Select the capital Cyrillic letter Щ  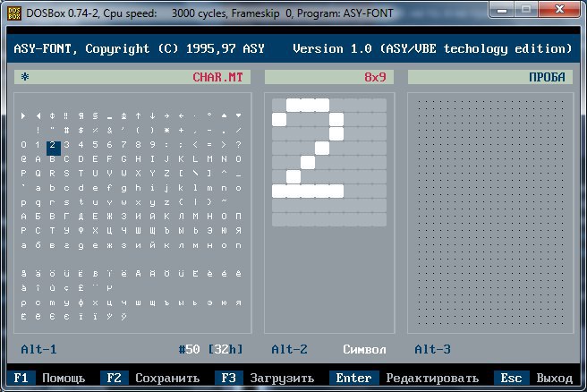[152, 231]
